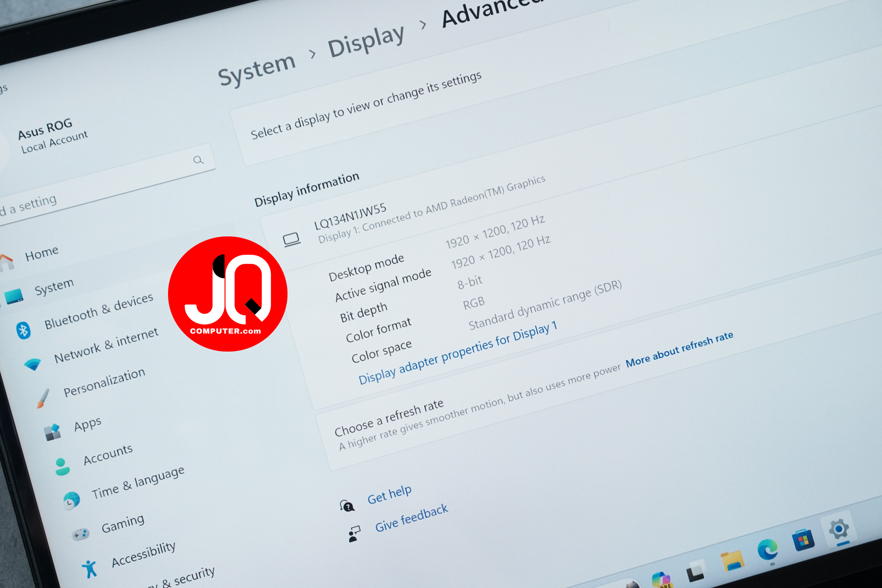882x588 pixels.
Task: Click the LQ134N1JW55 display name
Action: [350, 217]
